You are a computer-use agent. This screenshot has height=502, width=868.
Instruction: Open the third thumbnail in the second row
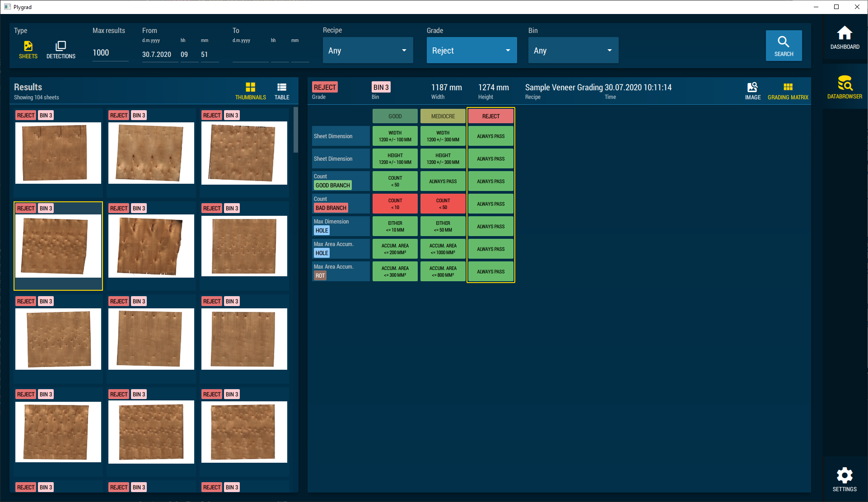point(244,246)
